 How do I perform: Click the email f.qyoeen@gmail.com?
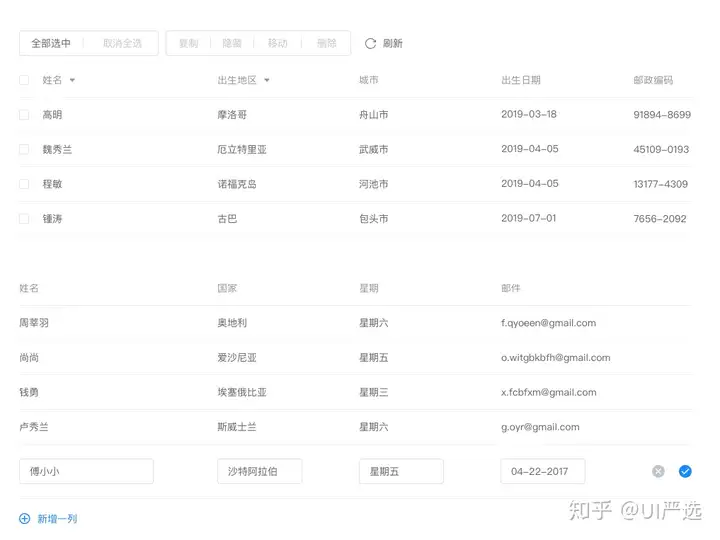click(548, 323)
